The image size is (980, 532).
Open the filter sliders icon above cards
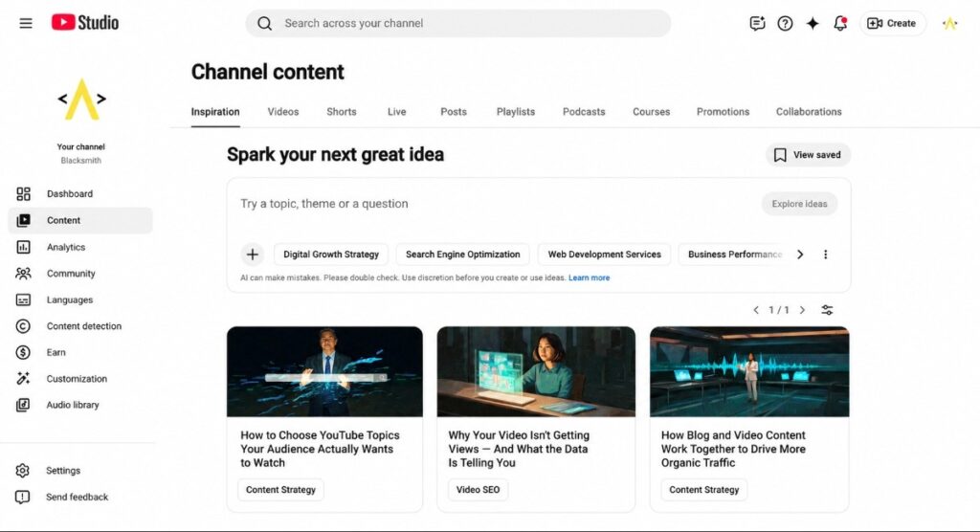[827, 310]
